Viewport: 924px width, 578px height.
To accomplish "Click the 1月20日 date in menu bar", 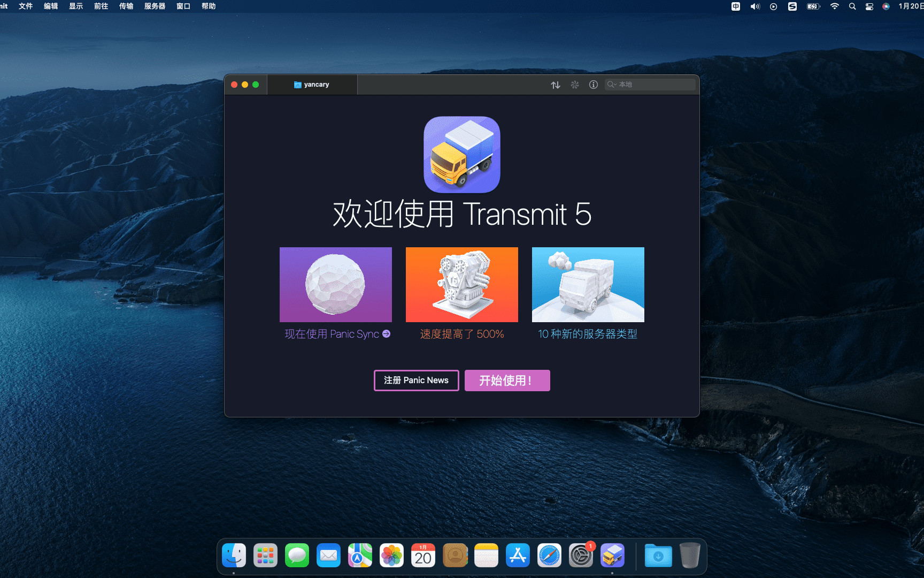I will 911,6.
